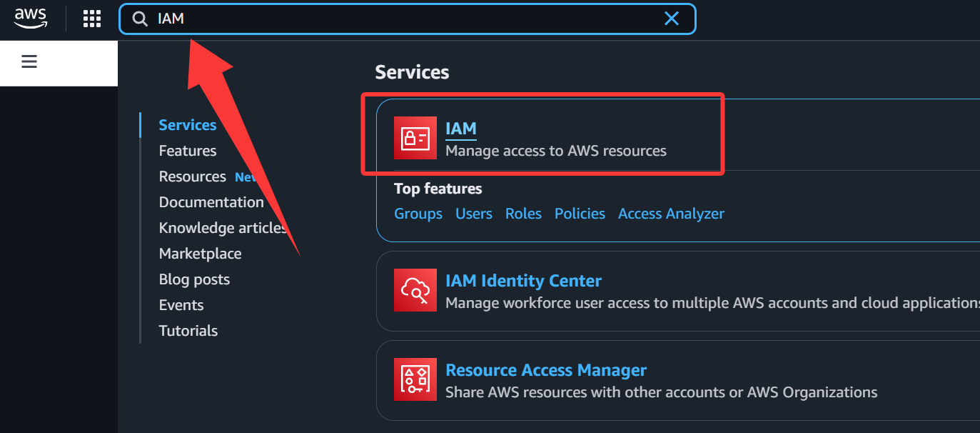Select the Features filter category

tap(187, 151)
